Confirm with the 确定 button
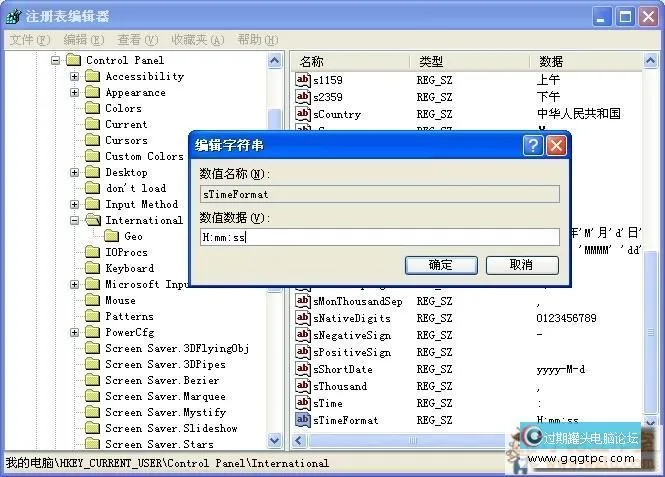 point(441,265)
